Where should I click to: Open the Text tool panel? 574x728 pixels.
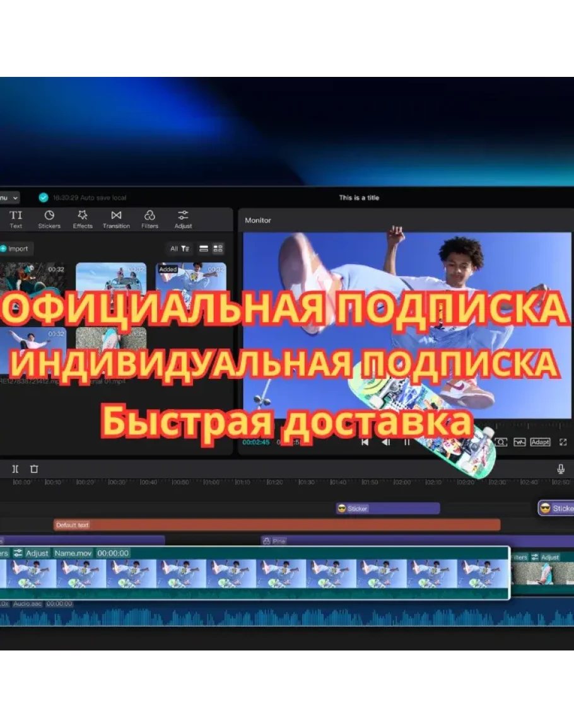click(16, 219)
